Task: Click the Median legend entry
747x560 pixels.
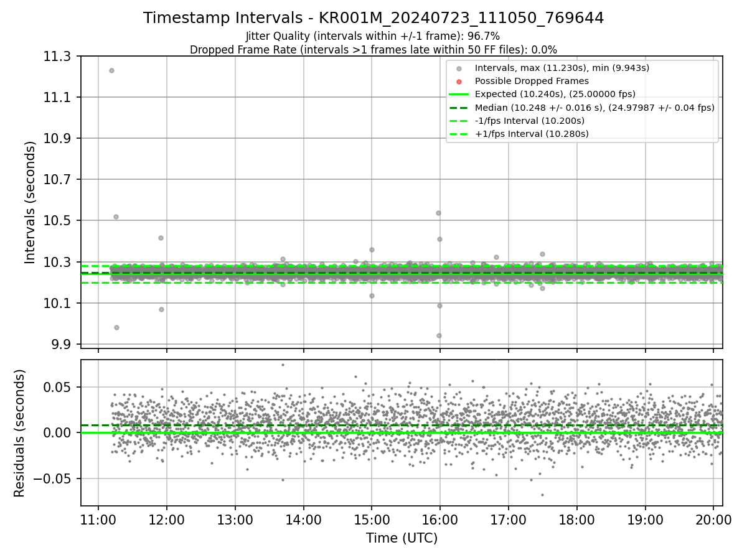Action: pyautogui.click(x=594, y=108)
